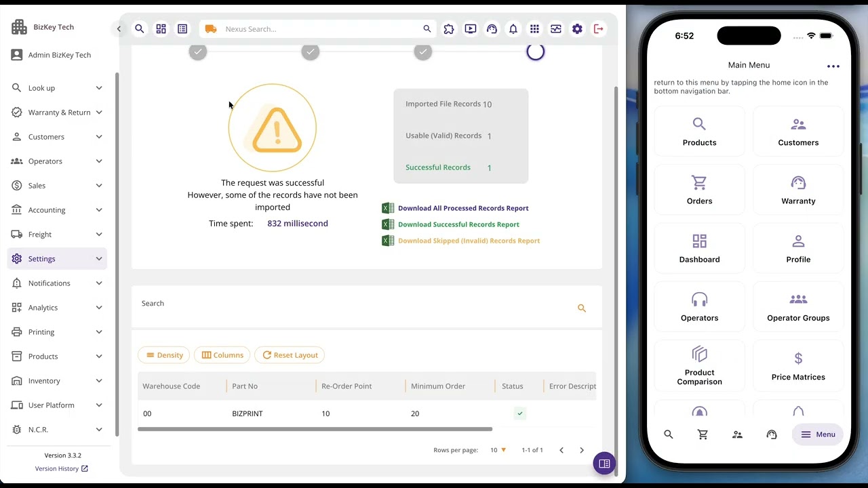Screen dimensions: 868x488
Task: Tap the Price Matrices tile on the phone
Action: point(798,366)
